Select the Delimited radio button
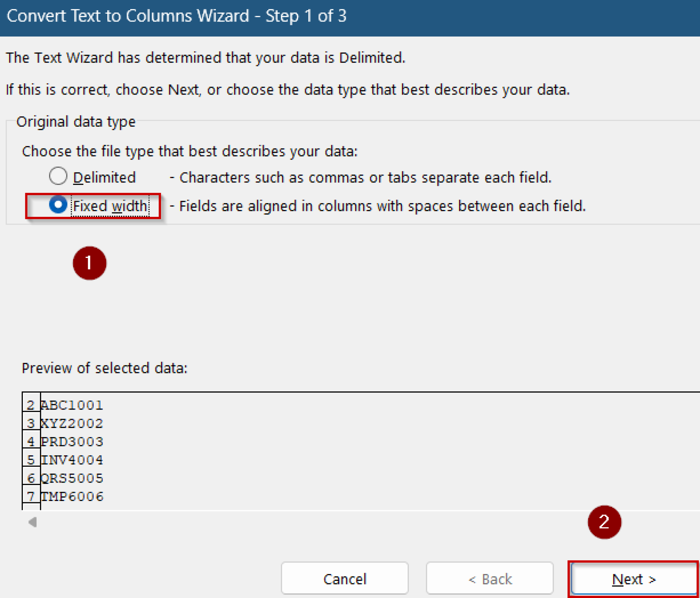The width and height of the screenshot is (700, 598). pyautogui.click(x=58, y=176)
